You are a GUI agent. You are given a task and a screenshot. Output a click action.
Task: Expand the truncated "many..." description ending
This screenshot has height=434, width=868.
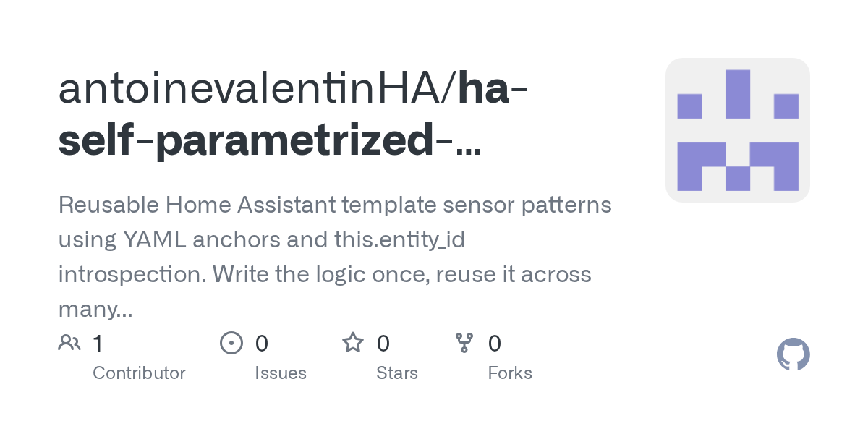(94, 310)
